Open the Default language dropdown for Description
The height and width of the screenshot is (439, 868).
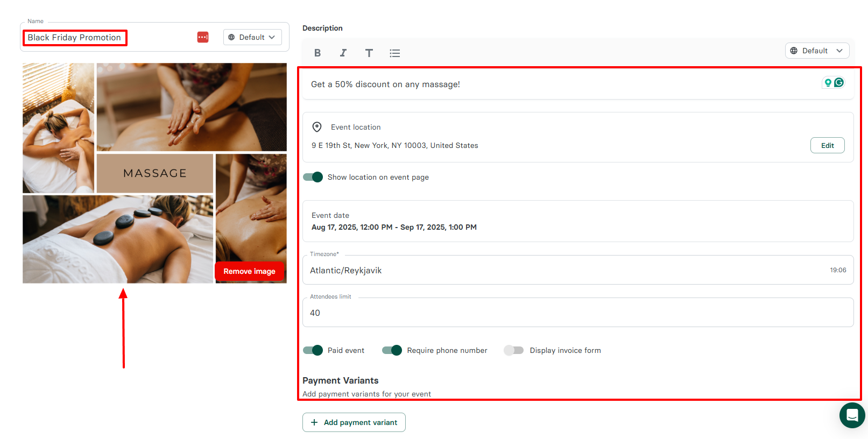(817, 51)
